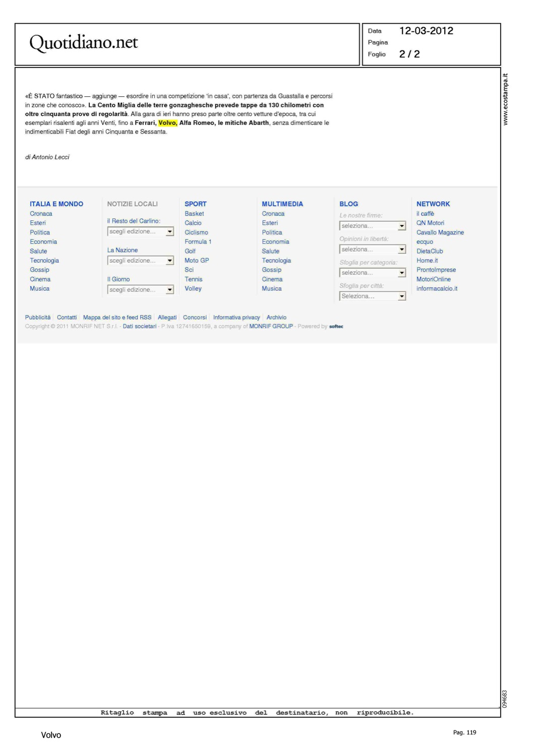Expand the 'Sfoglia per categoria' dropdown
539x756 pixels.
372,273
